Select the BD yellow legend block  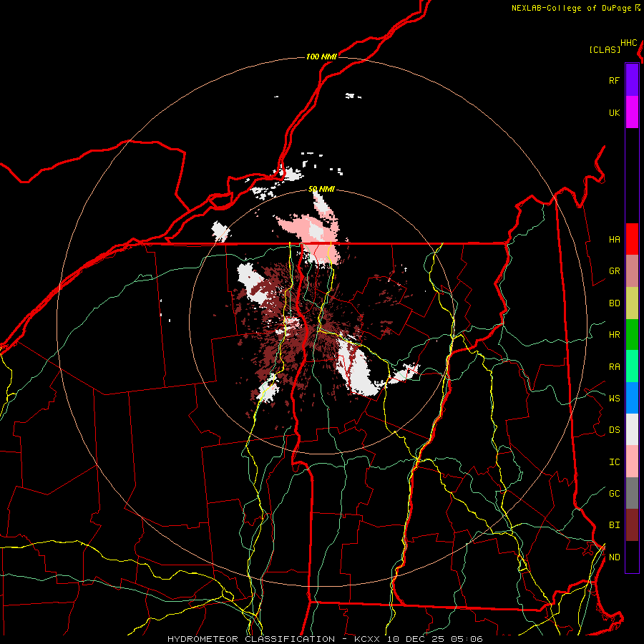632,303
